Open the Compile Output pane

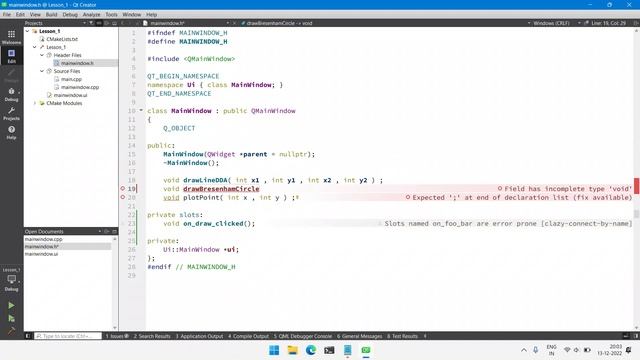coord(248,336)
